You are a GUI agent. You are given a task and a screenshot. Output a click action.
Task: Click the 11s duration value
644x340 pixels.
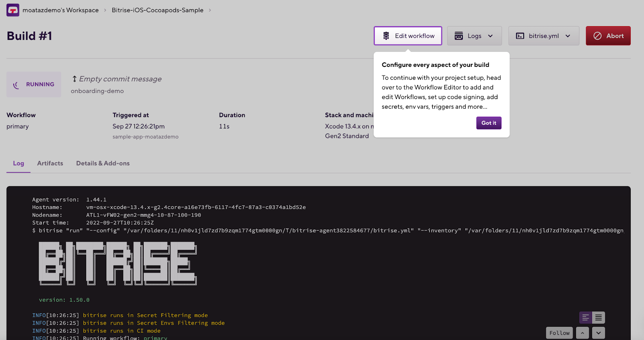click(x=224, y=126)
